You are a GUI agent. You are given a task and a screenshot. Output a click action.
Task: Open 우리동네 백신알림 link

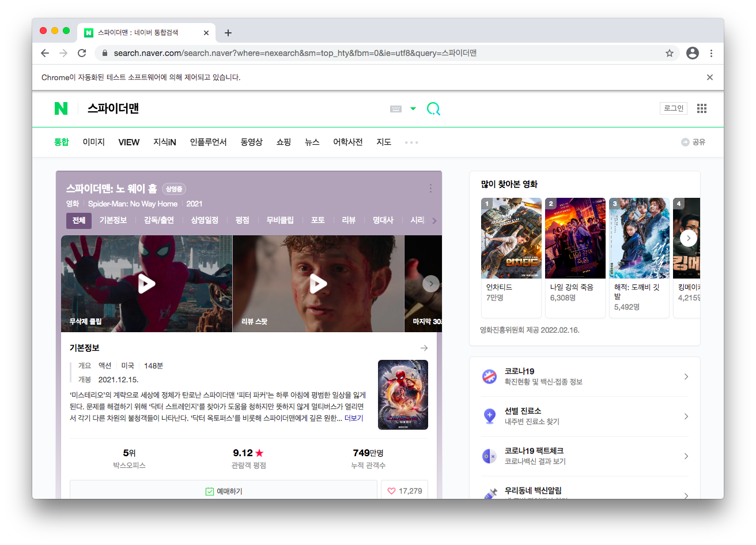(585, 491)
